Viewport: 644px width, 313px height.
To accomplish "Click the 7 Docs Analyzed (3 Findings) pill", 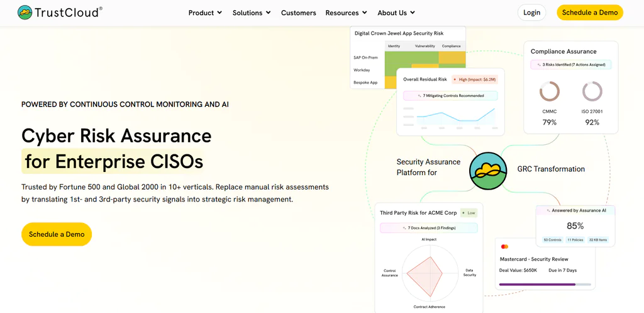I will coord(429,228).
